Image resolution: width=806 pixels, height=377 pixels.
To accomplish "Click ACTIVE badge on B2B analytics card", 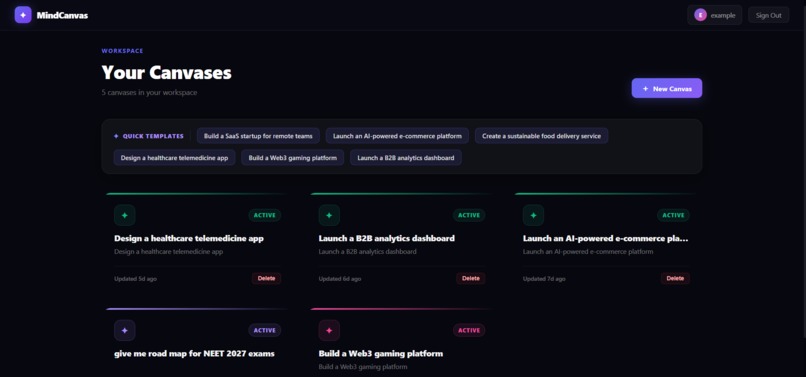I will (x=469, y=216).
